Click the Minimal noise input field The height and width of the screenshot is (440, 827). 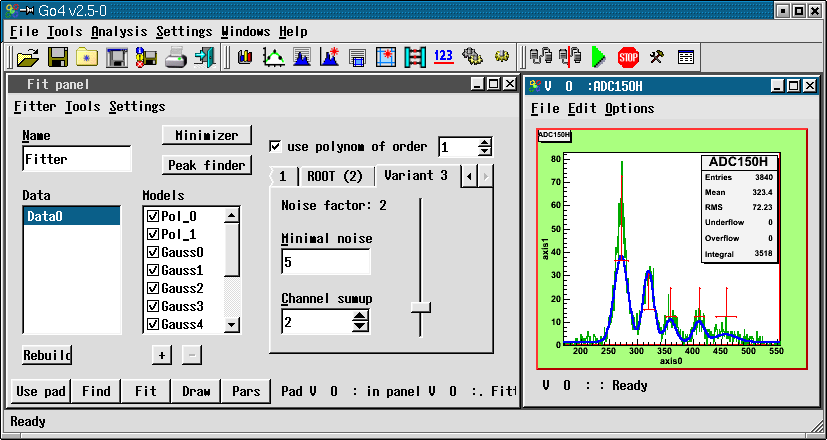click(325, 263)
